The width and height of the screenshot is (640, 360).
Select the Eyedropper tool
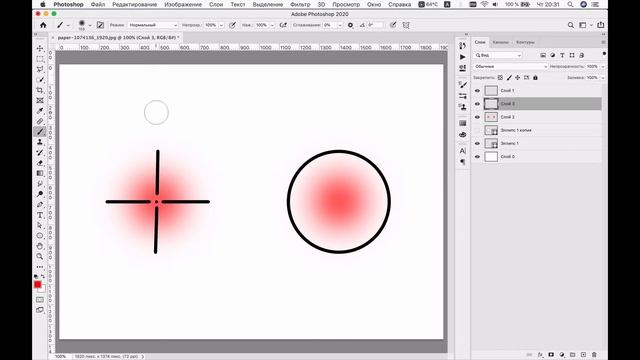40,111
